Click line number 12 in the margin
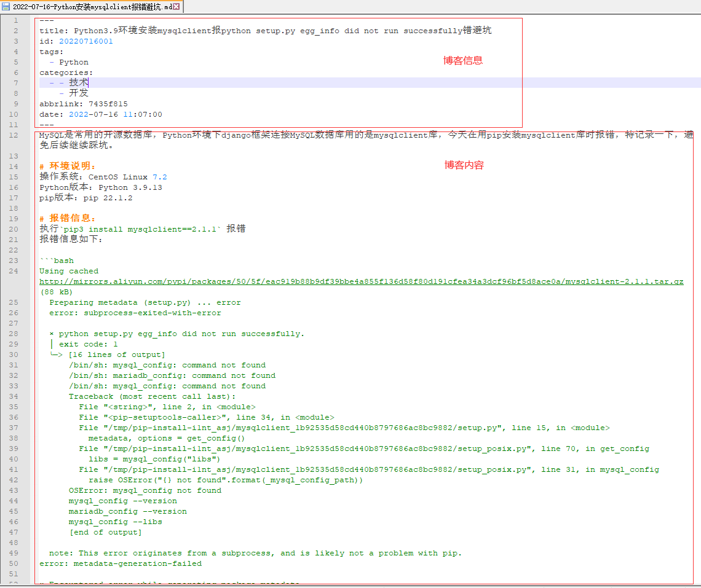The height and width of the screenshot is (588, 701). 14,135
